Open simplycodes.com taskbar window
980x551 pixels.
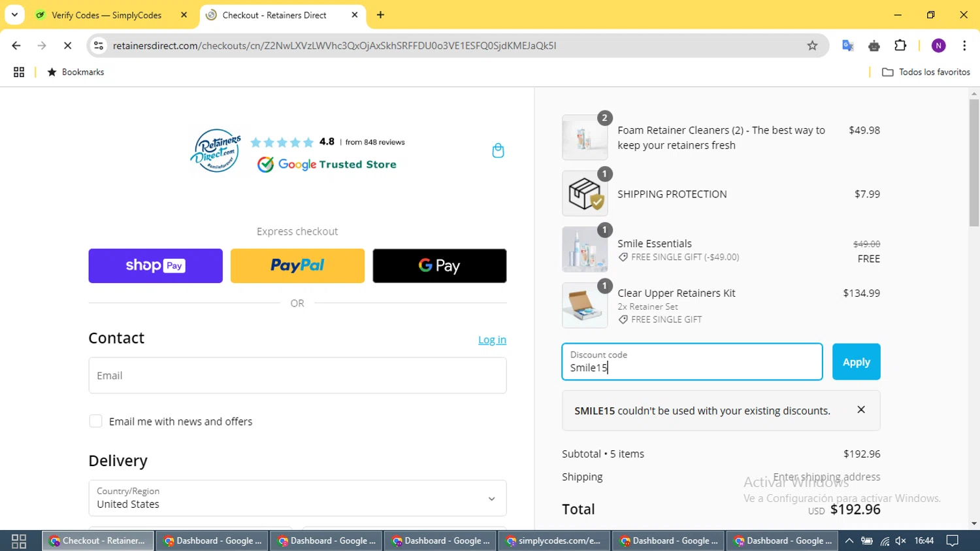[554, 541]
